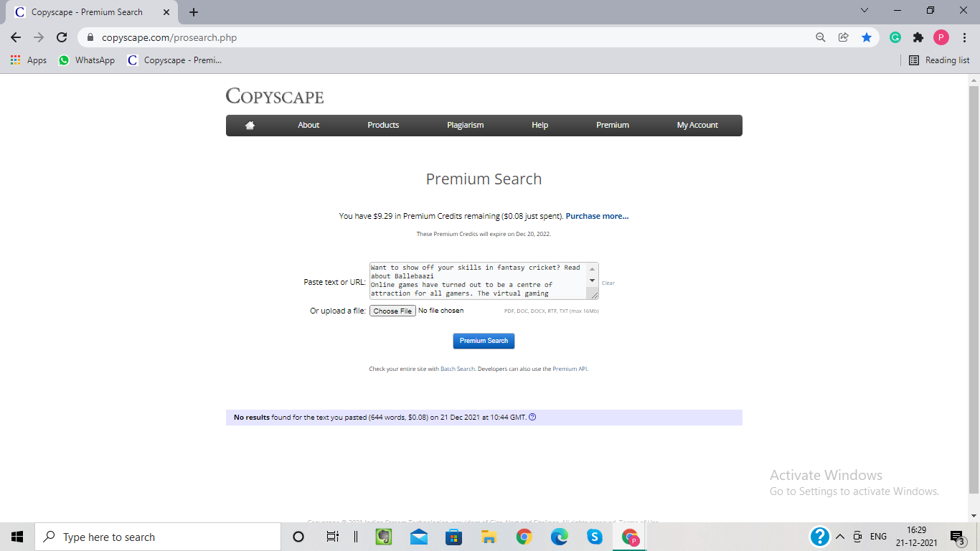Viewport: 980px width, 551px height.
Task: Open the Reading list
Action: (939, 60)
